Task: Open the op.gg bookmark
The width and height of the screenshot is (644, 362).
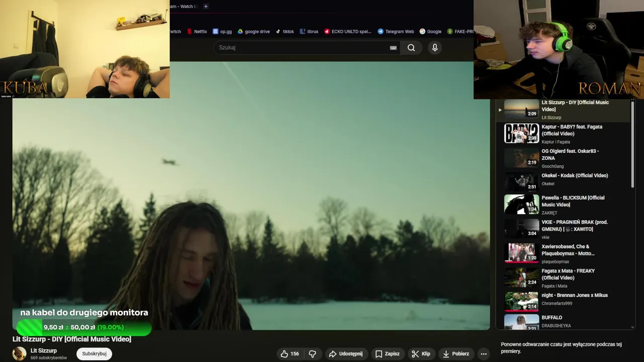Action: click(x=222, y=31)
